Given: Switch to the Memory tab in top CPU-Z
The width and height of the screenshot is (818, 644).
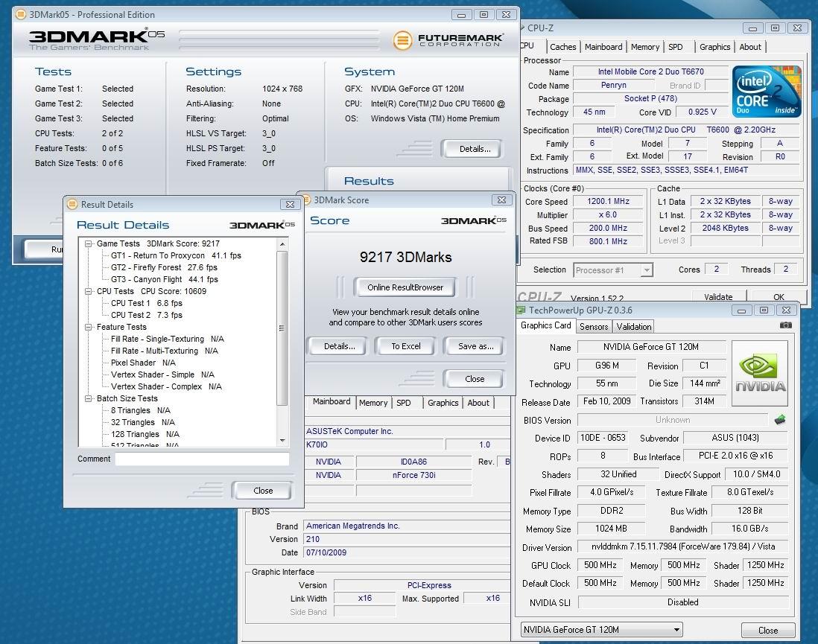Looking at the screenshot, I should 645,47.
